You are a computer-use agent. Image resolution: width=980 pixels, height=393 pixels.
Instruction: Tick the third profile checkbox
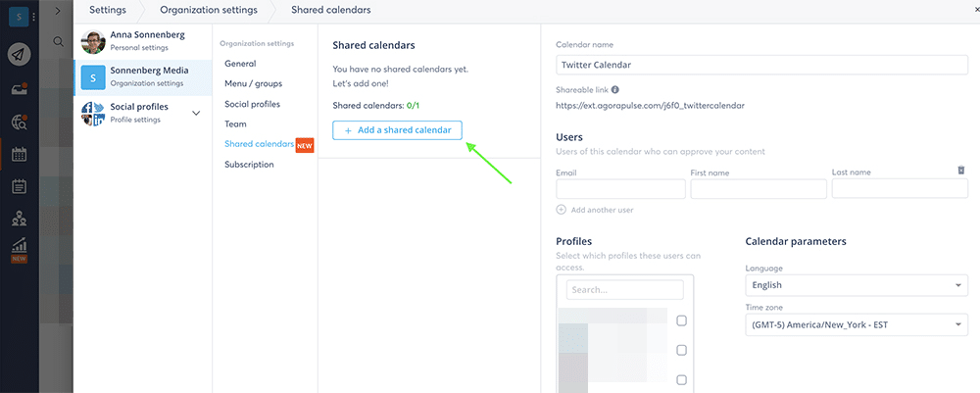[682, 380]
